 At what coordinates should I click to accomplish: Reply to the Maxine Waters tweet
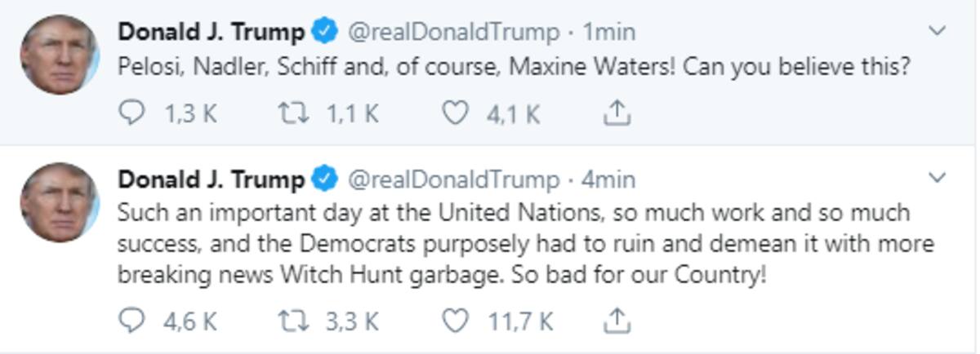pyautogui.click(x=132, y=113)
